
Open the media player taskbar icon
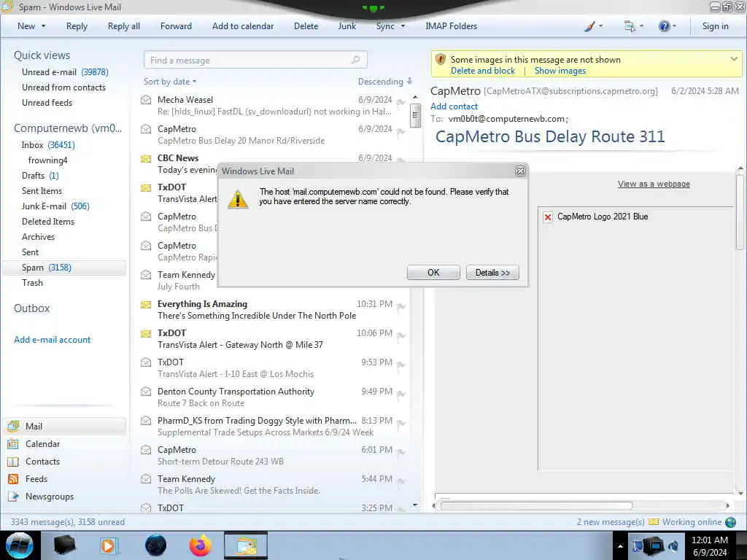(x=109, y=545)
